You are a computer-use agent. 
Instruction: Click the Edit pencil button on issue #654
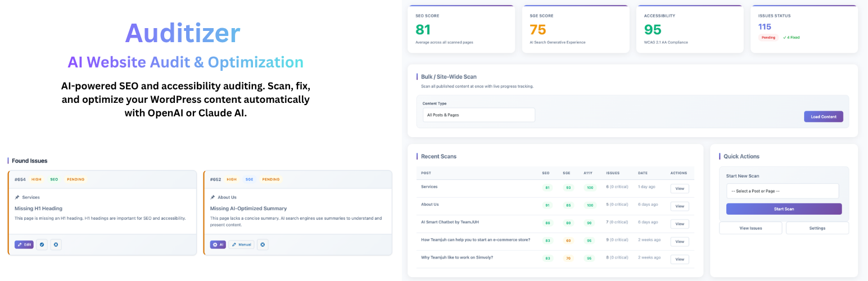(24, 244)
